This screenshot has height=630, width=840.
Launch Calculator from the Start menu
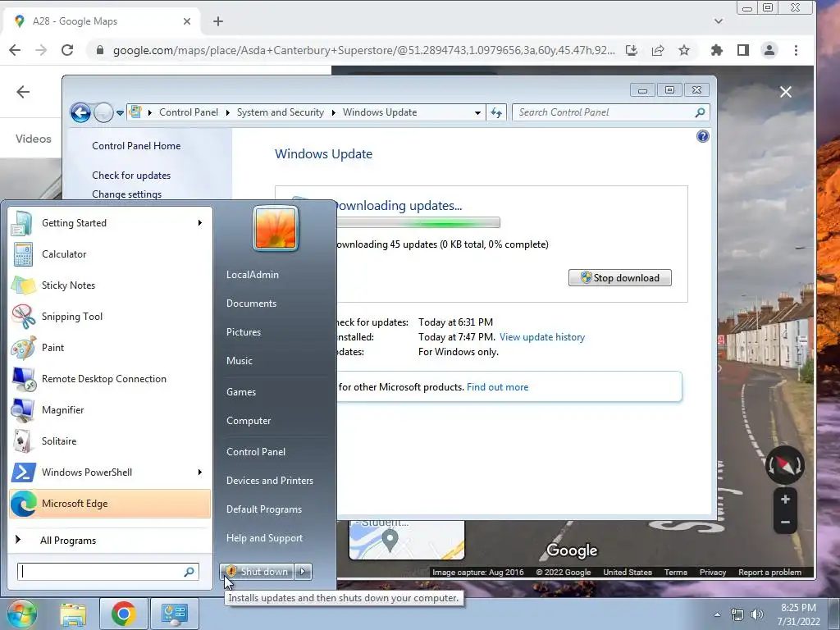tap(110, 254)
